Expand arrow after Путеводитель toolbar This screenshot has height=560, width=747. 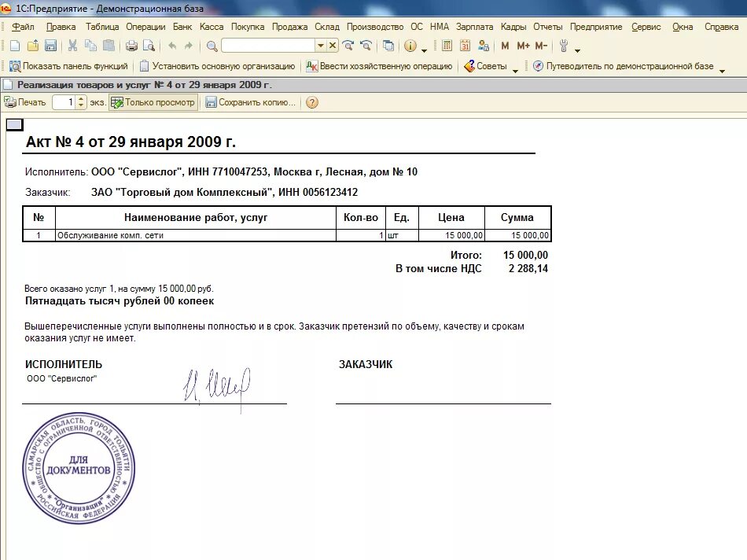coord(722,71)
